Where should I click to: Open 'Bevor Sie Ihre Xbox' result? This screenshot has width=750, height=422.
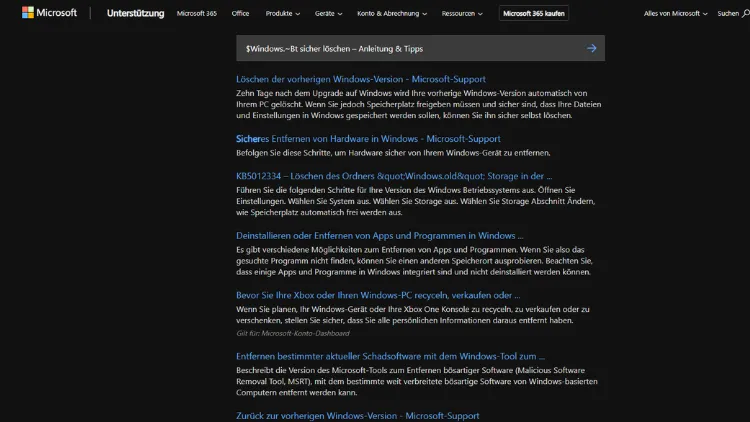tap(378, 295)
